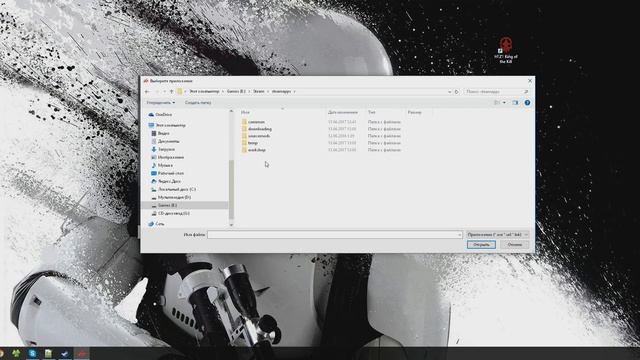This screenshot has height=360, width=640.
Task: Click the navigation pane scrollbar
Action: pyautogui.click(x=231, y=189)
